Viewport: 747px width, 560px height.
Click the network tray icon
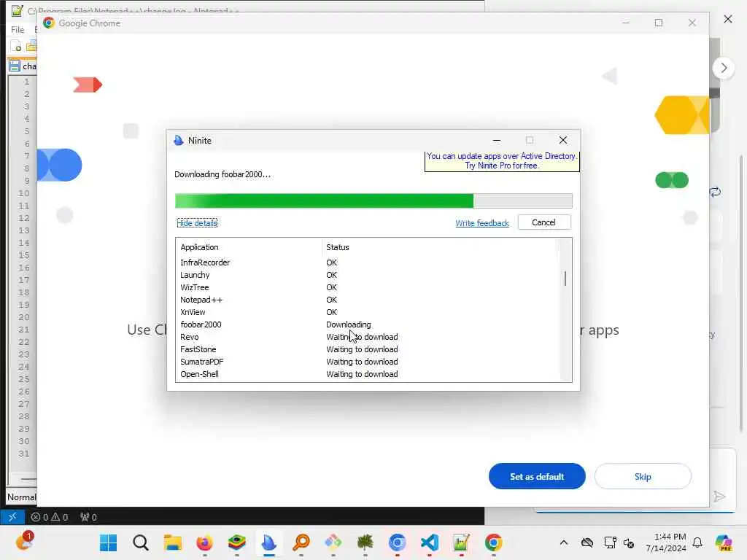[610, 542]
